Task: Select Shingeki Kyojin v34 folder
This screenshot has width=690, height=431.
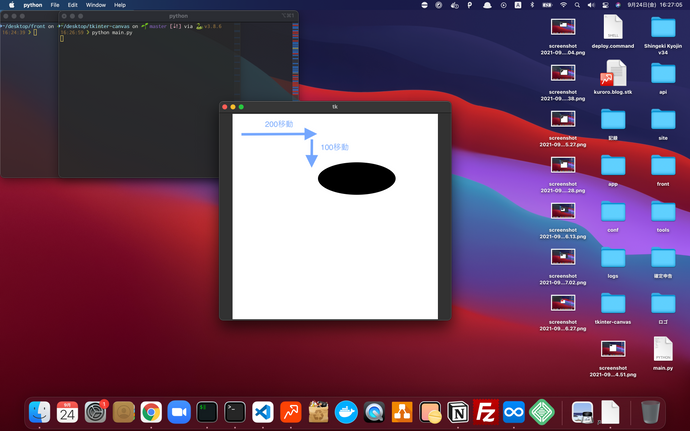Action: (663, 35)
